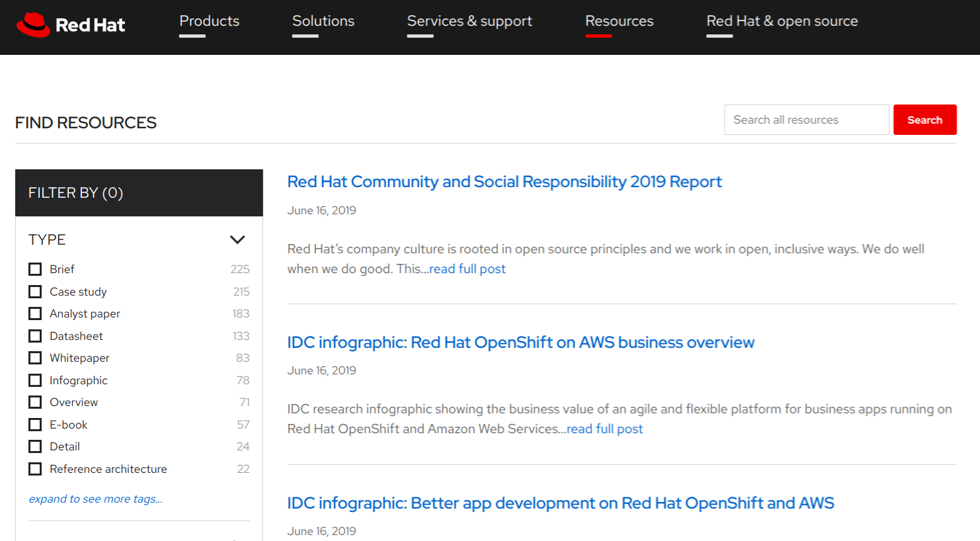Viewport: 980px width, 541px height.
Task: Click the Brief count 225
Action: 240,269
